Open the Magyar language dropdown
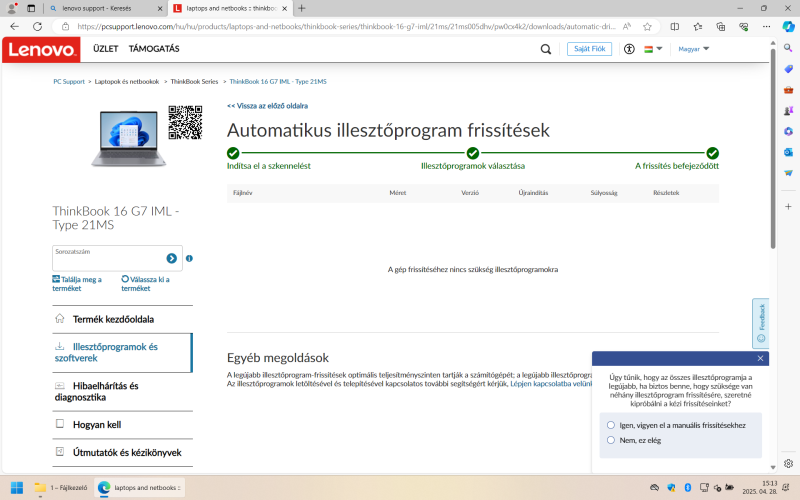800x500 pixels. [693, 49]
